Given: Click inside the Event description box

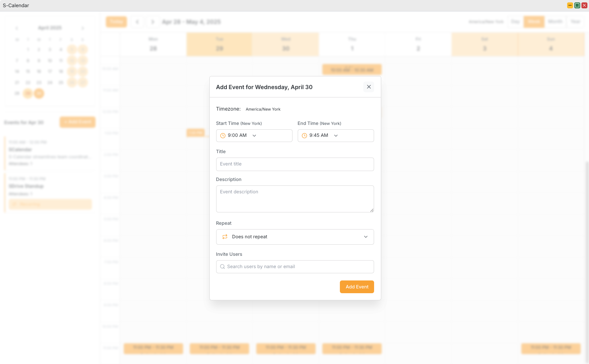Looking at the screenshot, I should (295, 199).
